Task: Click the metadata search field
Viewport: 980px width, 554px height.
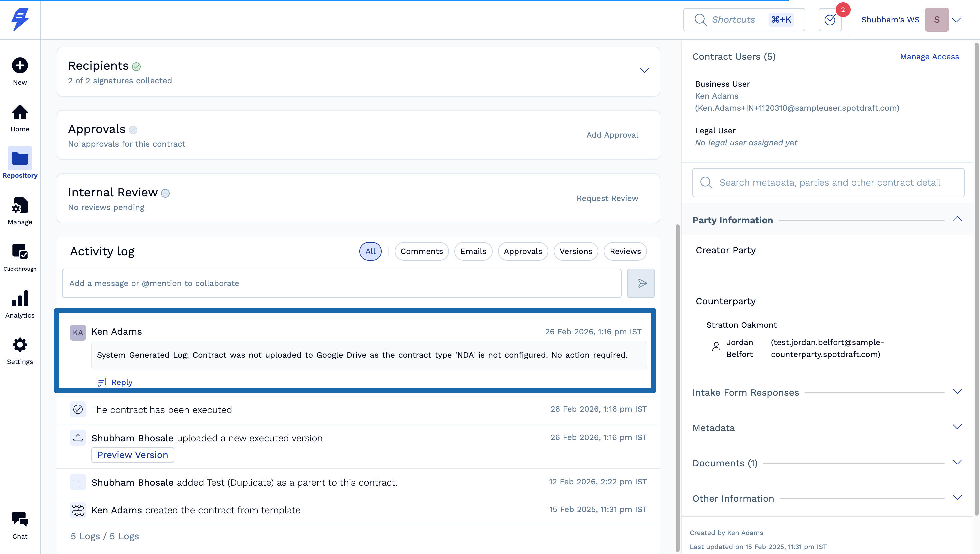Action: coord(829,183)
